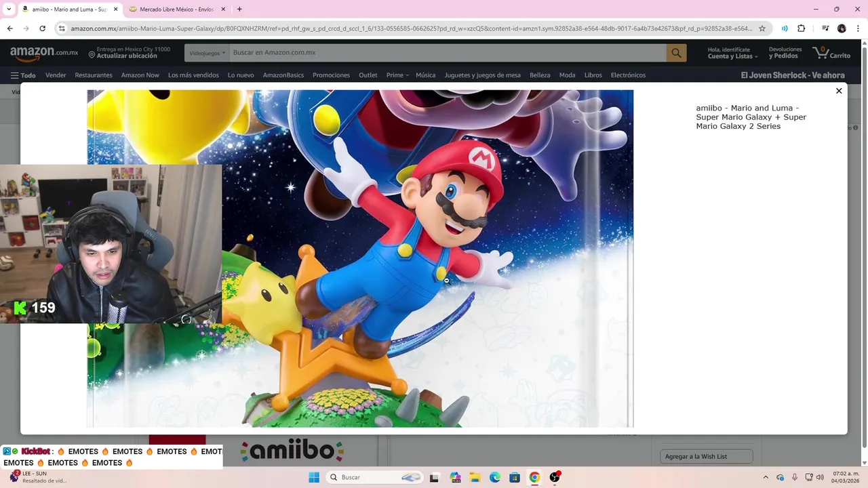Open Juguetes y juegos de mesa
The height and width of the screenshot is (488, 868).
(x=483, y=75)
